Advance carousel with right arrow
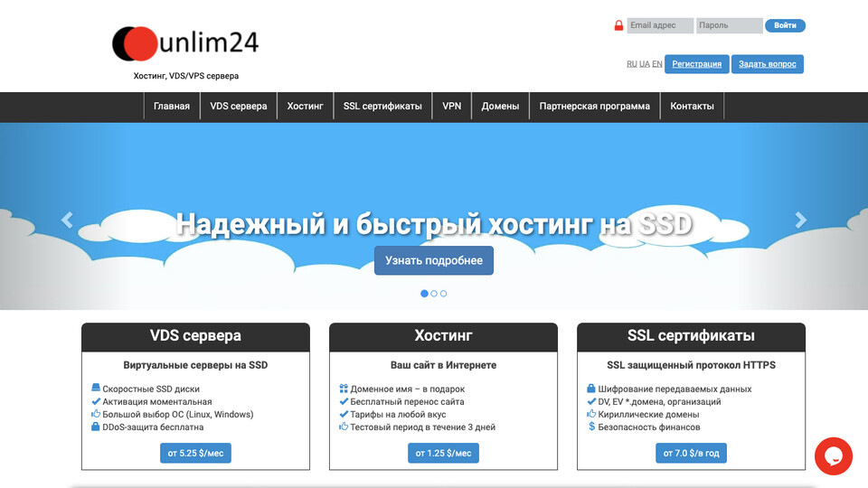This screenshot has width=868, height=488. (x=800, y=220)
